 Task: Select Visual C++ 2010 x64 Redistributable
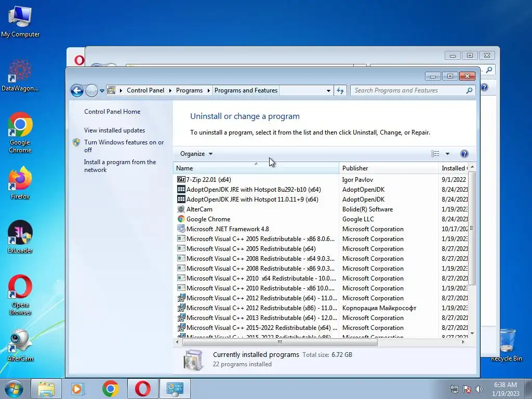322,278
